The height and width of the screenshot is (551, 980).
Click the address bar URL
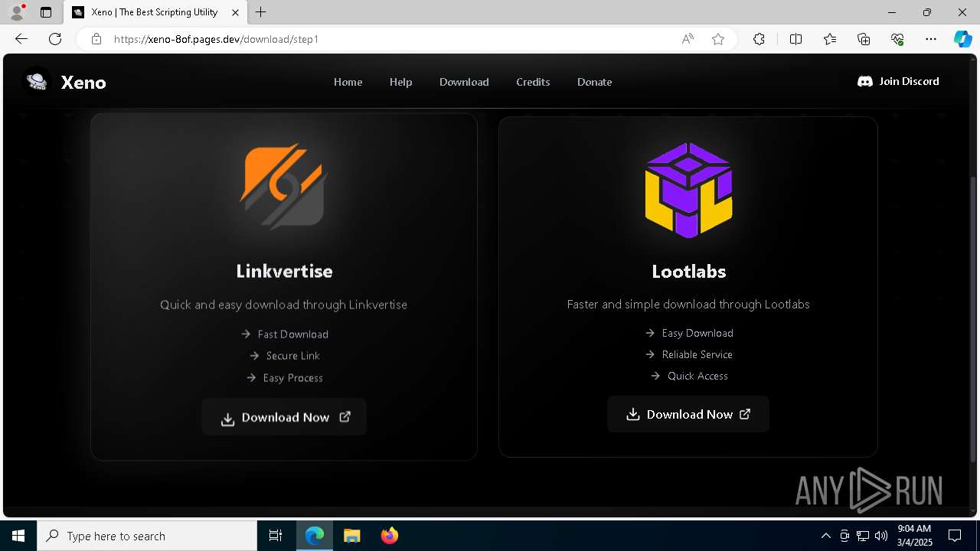[216, 39]
